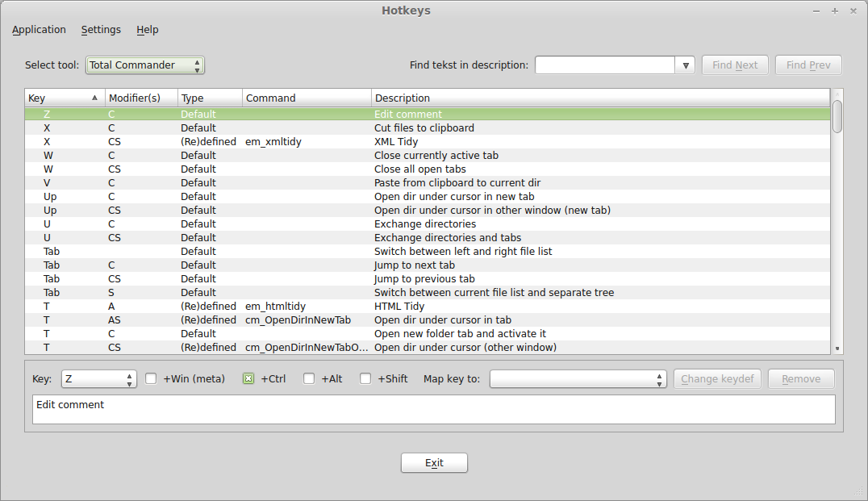Screen dimensions: 868x501
Task: Sort by the Description column header
Action: [x=601, y=98]
